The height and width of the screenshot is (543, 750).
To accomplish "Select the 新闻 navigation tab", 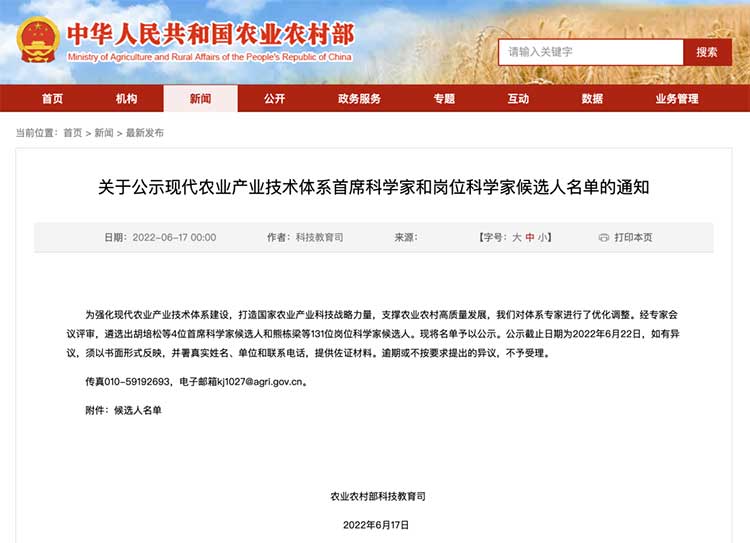I will pos(200,99).
